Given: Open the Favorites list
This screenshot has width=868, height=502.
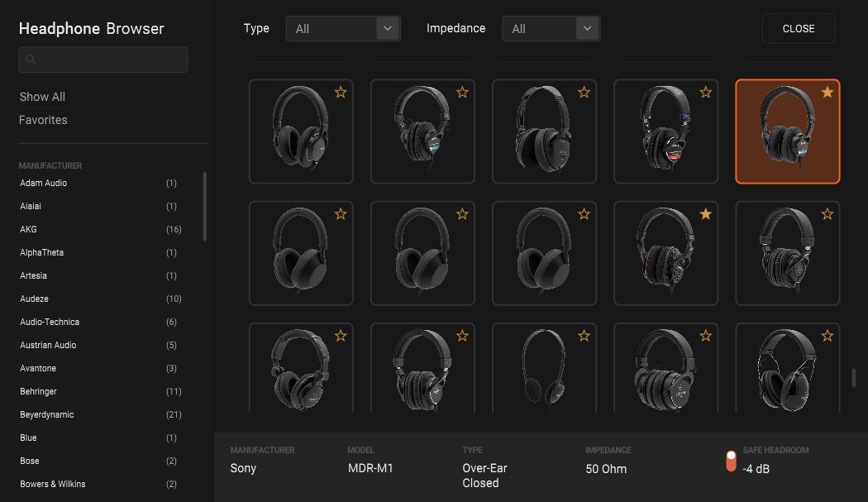Looking at the screenshot, I should 43,120.
